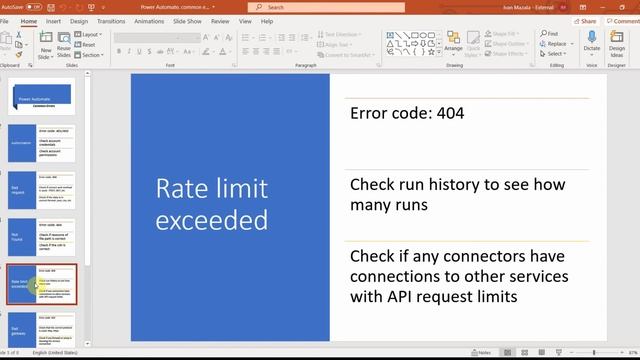Select the Rectangle shape in gallery
The image size is (640, 360).
415,36
